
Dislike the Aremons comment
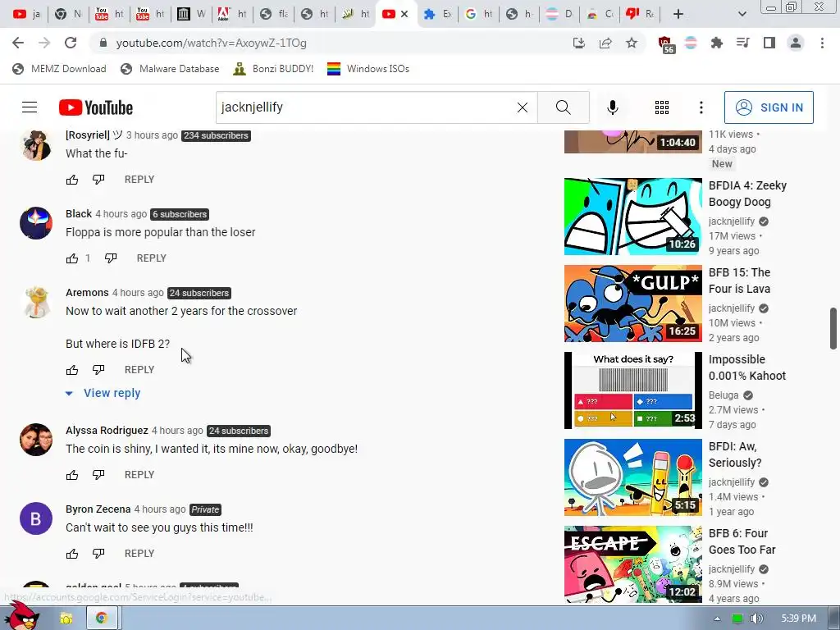click(x=98, y=370)
